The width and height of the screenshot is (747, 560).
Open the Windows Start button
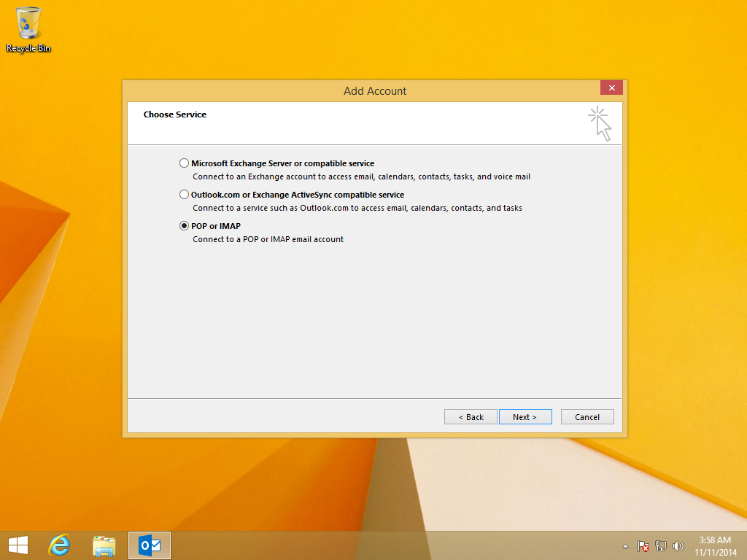tap(18, 545)
